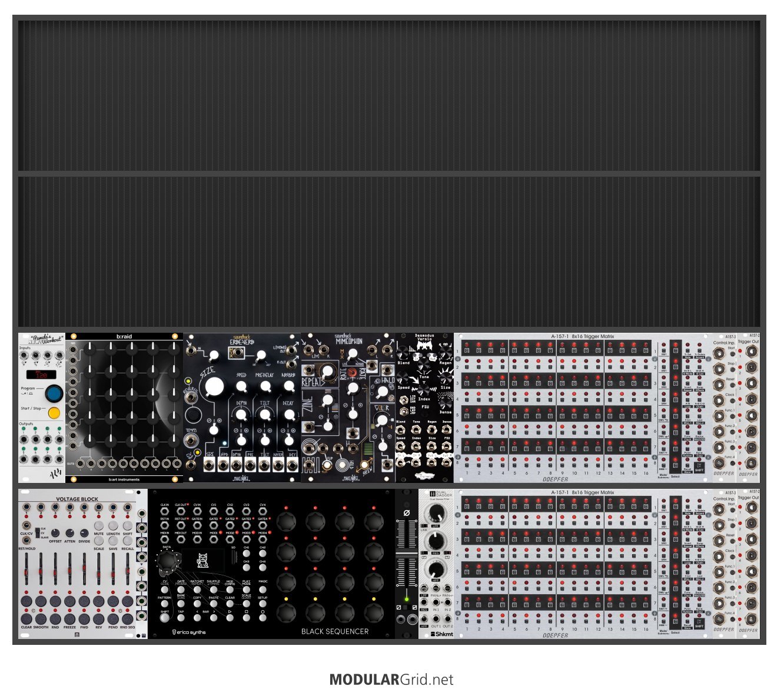Toggle the LINK switch on Dual Dagger

424,525
